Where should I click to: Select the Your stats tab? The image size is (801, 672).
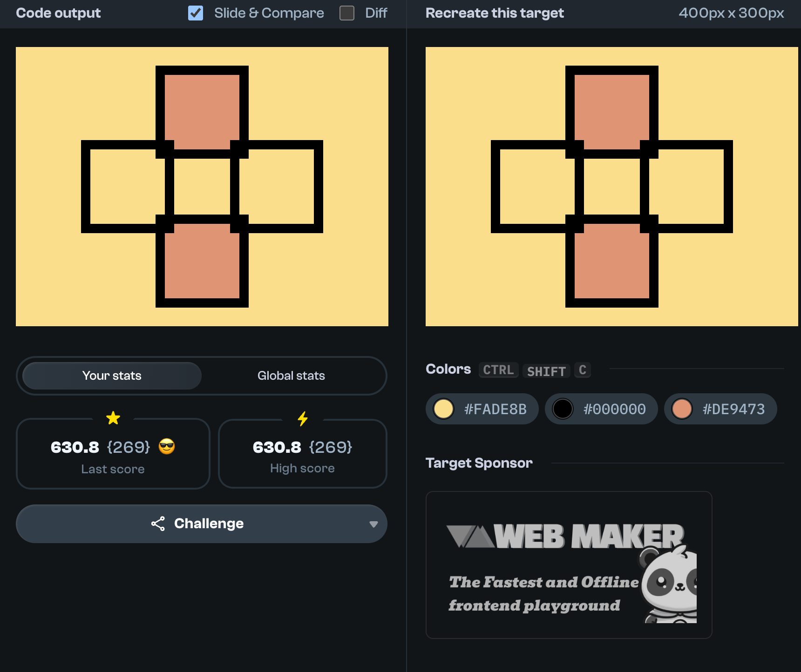112,376
